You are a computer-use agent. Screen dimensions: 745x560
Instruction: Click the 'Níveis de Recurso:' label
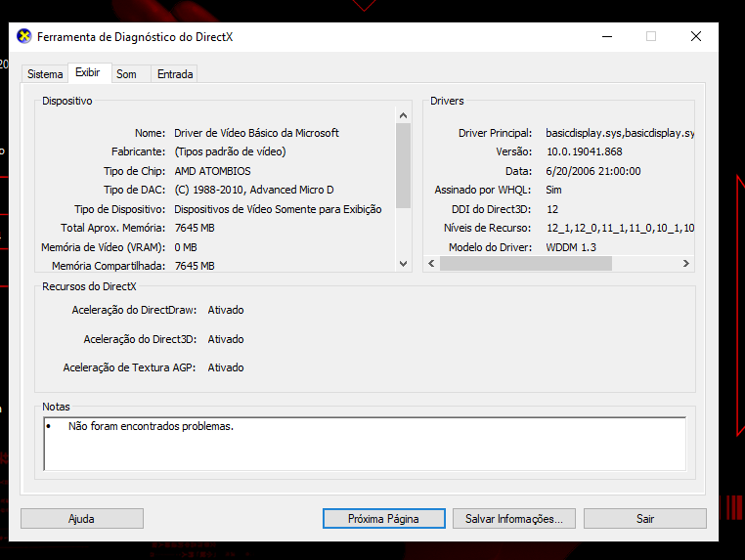point(488,228)
